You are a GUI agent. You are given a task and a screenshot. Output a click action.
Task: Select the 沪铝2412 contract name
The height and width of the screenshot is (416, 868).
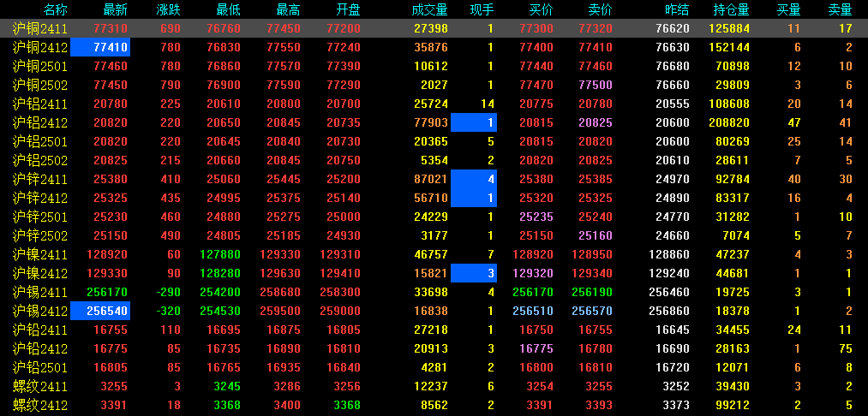[x=40, y=122]
